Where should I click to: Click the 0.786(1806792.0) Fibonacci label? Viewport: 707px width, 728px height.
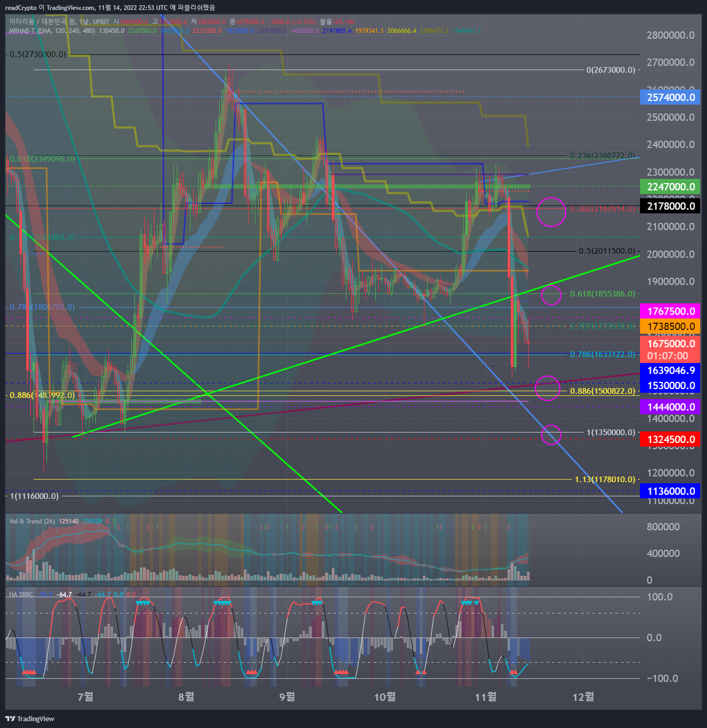(x=42, y=306)
